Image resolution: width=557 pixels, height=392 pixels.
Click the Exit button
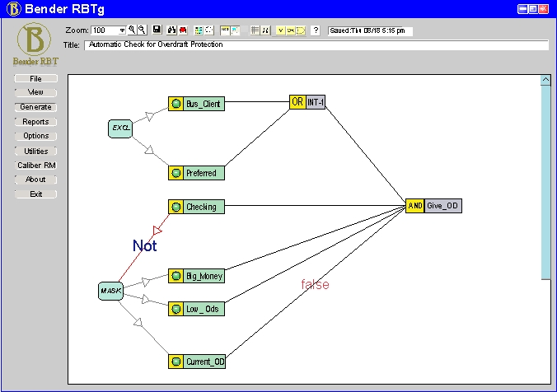[35, 194]
